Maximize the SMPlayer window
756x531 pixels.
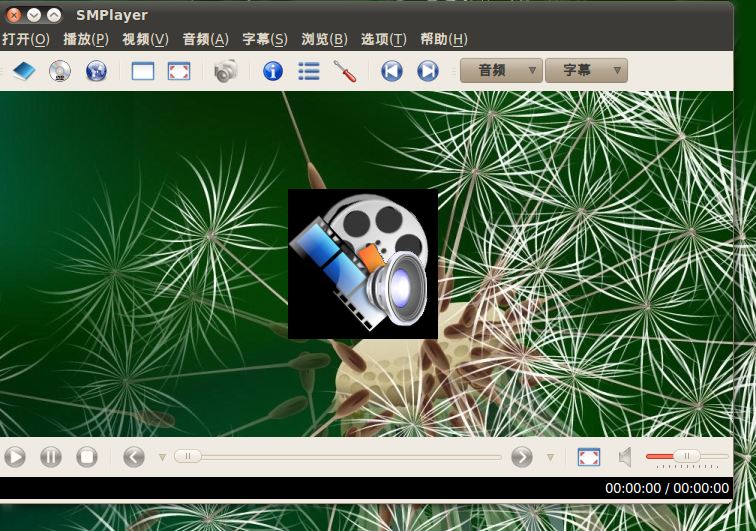[x=54, y=15]
